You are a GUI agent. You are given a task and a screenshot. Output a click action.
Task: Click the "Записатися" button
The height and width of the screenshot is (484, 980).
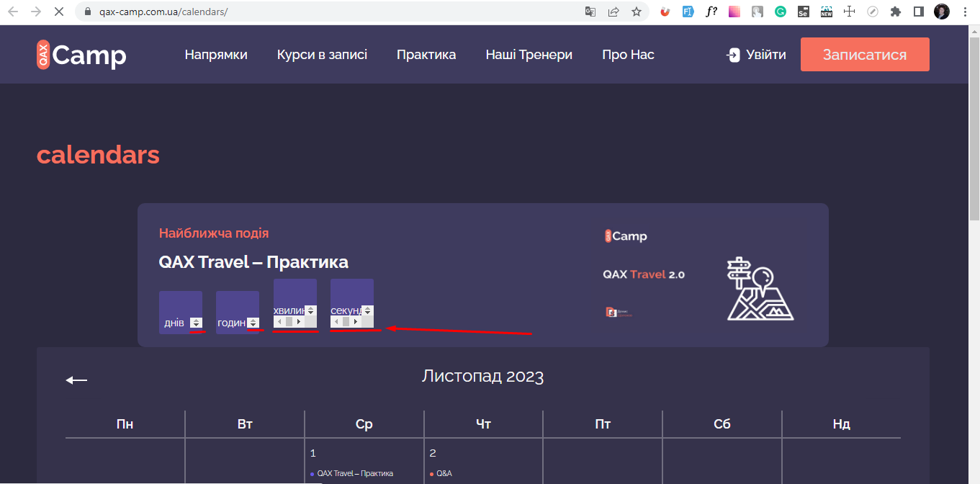coord(865,54)
